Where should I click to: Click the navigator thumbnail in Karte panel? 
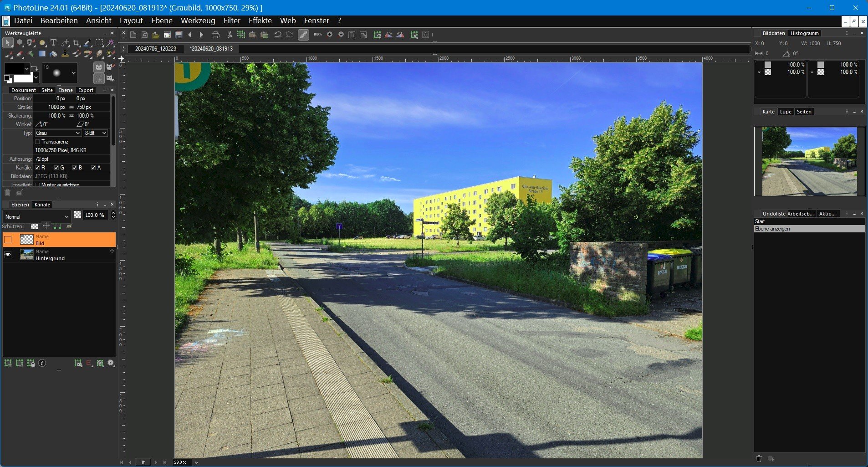809,161
